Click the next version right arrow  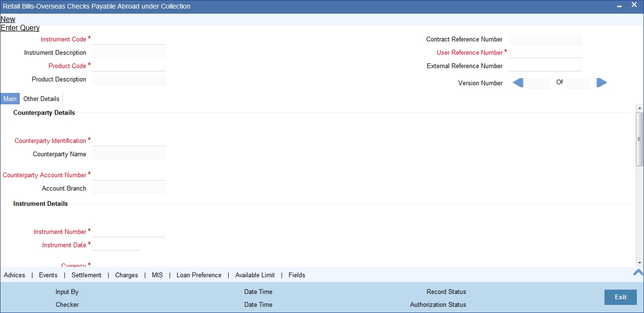point(602,83)
